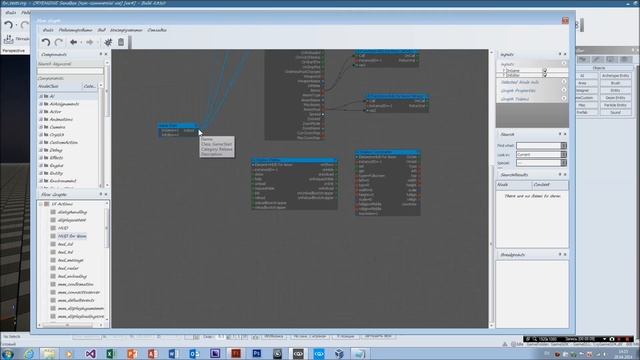The height and width of the screenshot is (360, 640).
Task: Click the Particle Entity button in RollupBar
Action: click(616, 105)
